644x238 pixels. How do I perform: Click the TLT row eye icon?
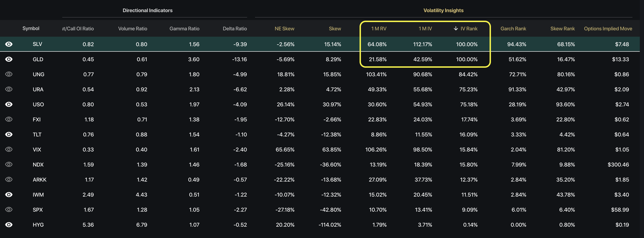9,134
